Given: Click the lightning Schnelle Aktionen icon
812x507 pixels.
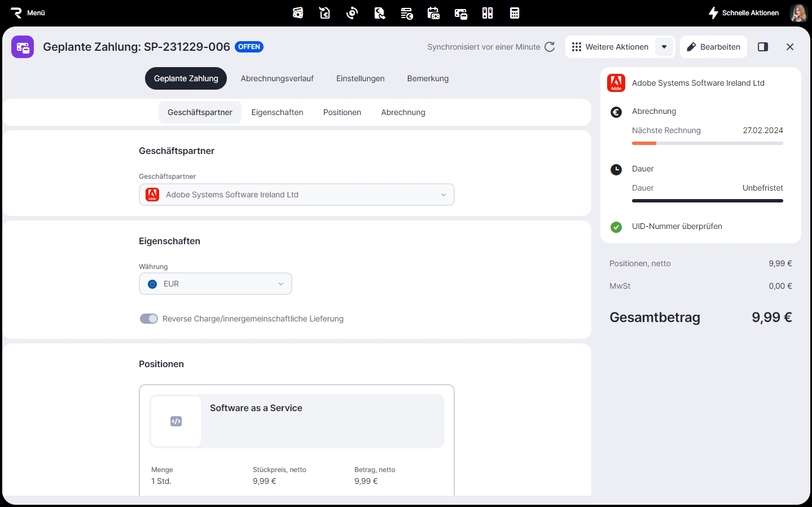Looking at the screenshot, I should tap(713, 13).
